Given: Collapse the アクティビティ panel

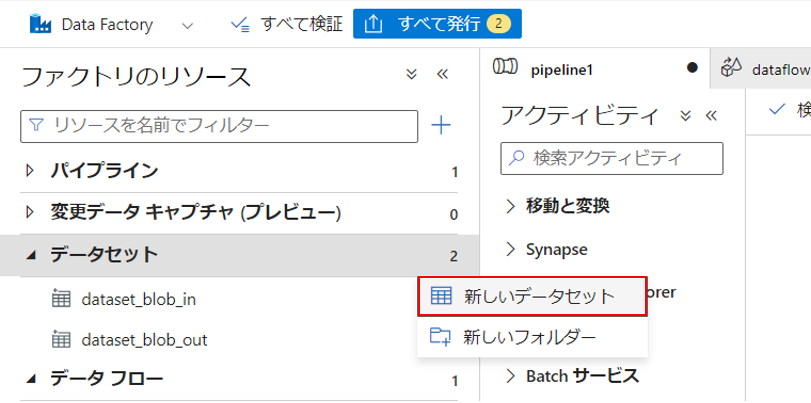Looking at the screenshot, I should pyautogui.click(x=712, y=116).
